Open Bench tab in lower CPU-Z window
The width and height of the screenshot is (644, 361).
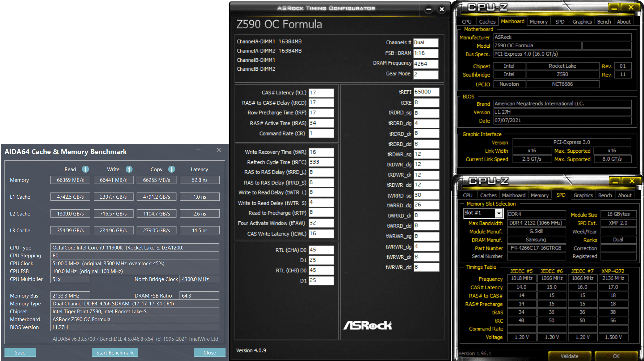click(605, 195)
